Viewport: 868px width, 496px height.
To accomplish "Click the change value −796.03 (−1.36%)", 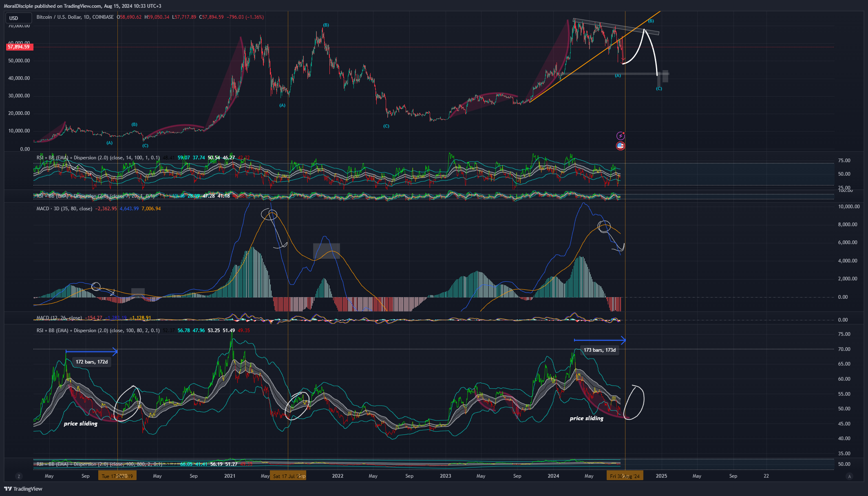I will 245,17.
